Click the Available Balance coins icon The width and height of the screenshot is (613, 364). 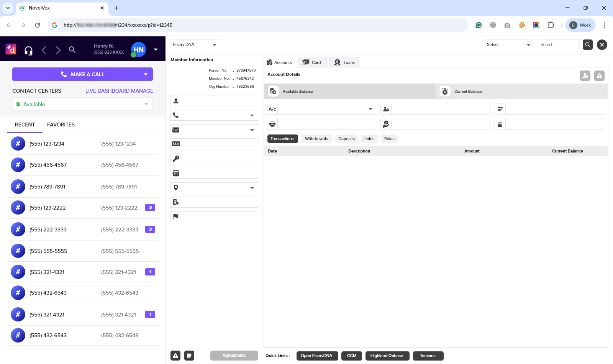[273, 91]
